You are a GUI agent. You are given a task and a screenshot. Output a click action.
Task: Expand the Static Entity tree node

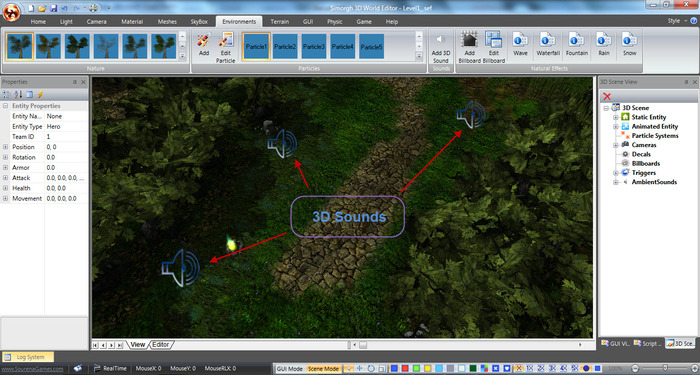(616, 117)
